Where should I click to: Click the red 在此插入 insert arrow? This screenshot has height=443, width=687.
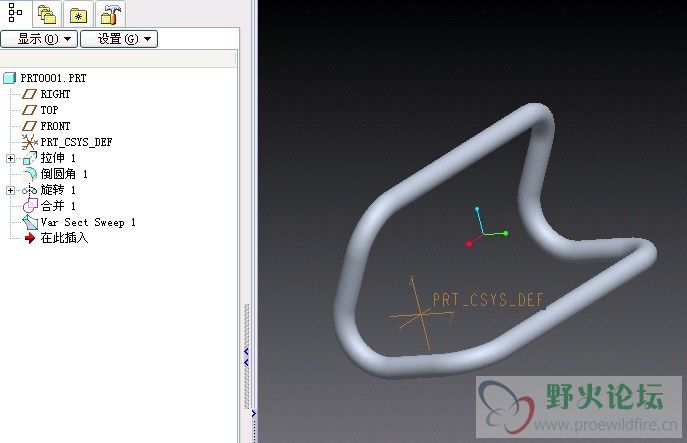click(30, 238)
